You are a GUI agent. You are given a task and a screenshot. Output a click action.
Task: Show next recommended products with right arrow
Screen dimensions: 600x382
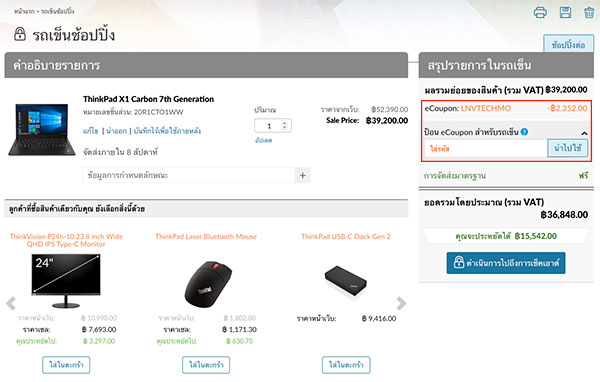pos(401,303)
